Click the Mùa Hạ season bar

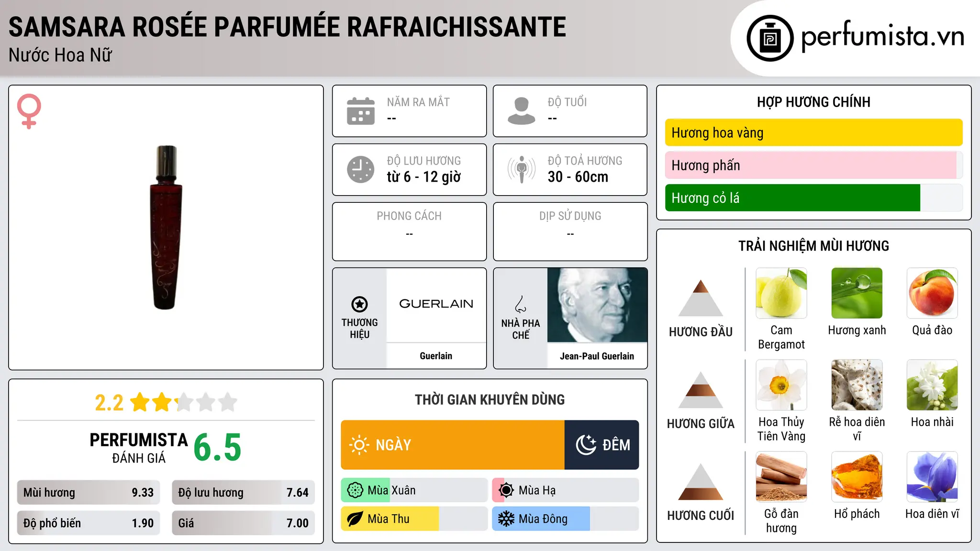[x=565, y=490]
